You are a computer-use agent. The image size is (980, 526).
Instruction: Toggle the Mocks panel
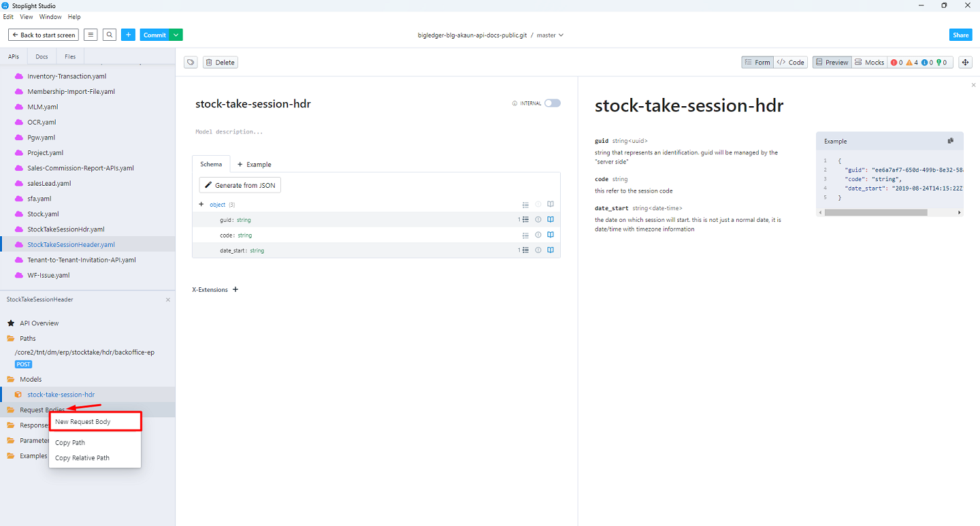869,63
